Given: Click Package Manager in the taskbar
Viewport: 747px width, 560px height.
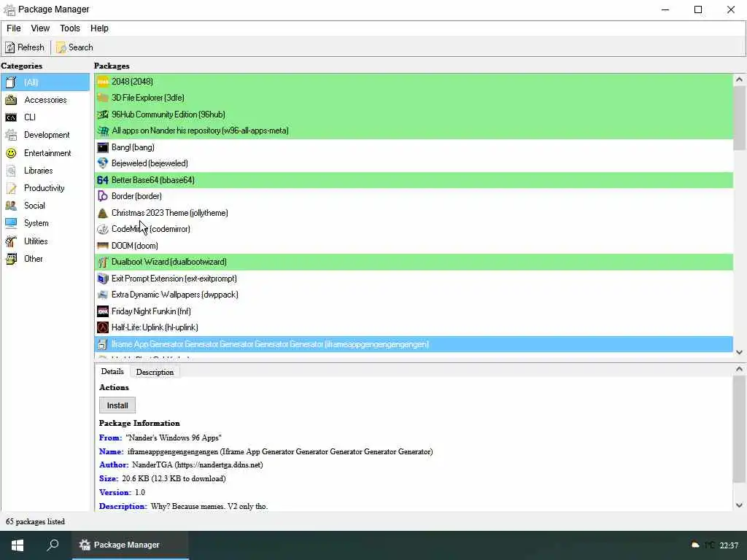Looking at the screenshot, I should click(x=130, y=545).
